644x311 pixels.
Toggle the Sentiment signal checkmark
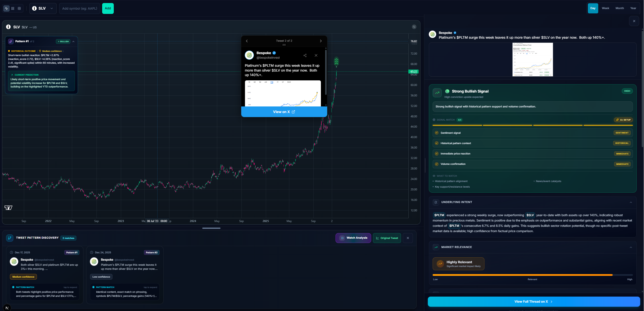point(436,132)
